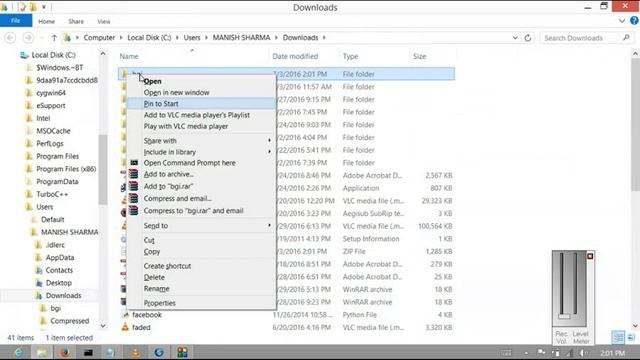Screen dimensions: 640x360
Task: Click the colorful tiles taskbar icon
Action: (x=182, y=352)
